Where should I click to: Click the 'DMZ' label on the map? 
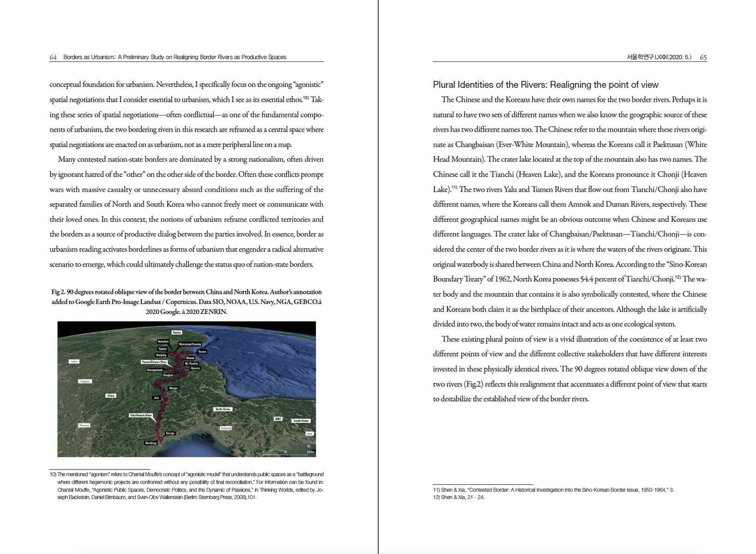(278, 419)
